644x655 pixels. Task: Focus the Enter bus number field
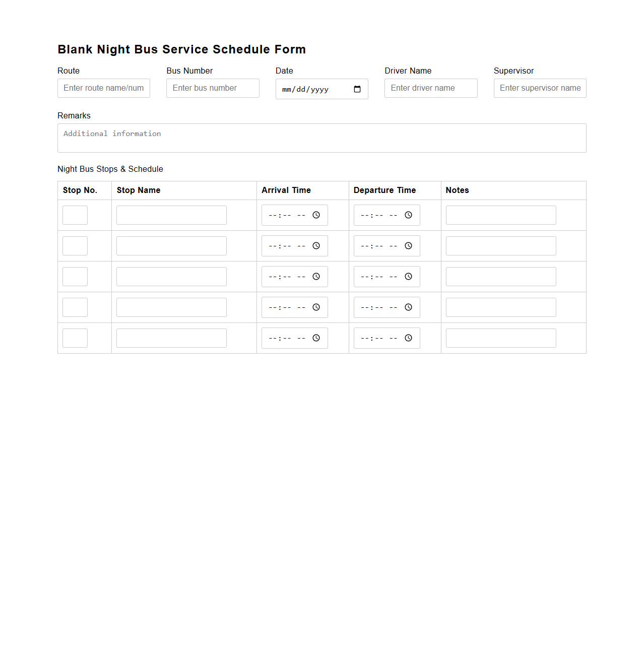point(212,88)
